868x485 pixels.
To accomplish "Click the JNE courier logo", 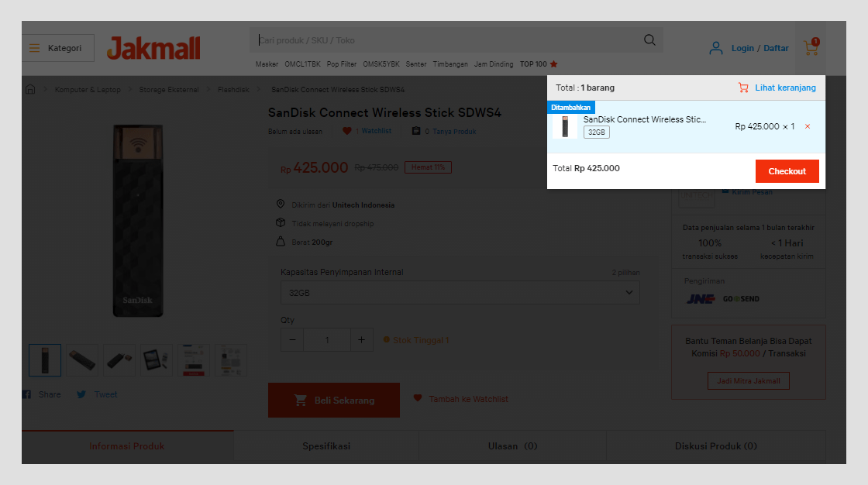I will 701,299.
